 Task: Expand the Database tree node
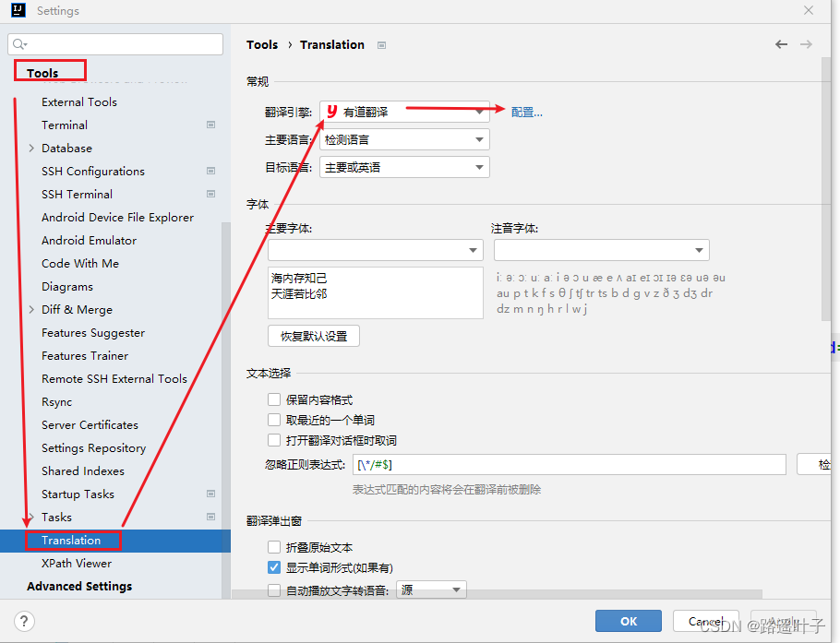(30, 148)
